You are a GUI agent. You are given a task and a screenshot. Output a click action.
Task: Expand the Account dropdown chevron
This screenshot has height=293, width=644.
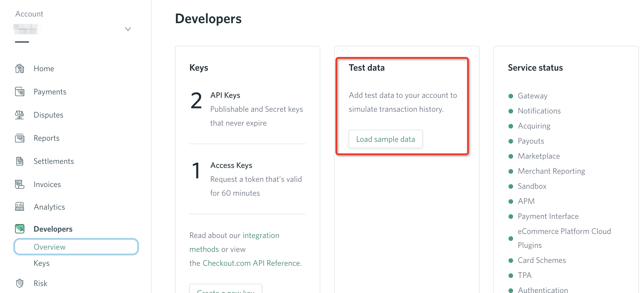[128, 29]
